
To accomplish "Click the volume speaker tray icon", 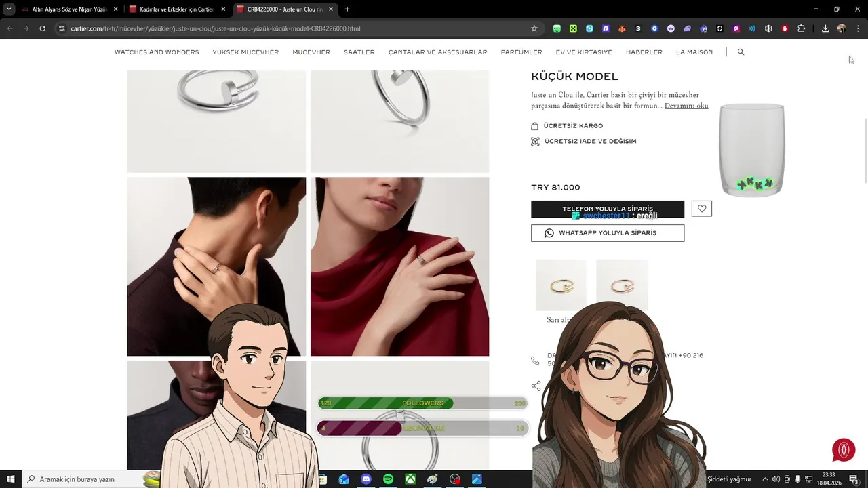I will (x=776, y=479).
